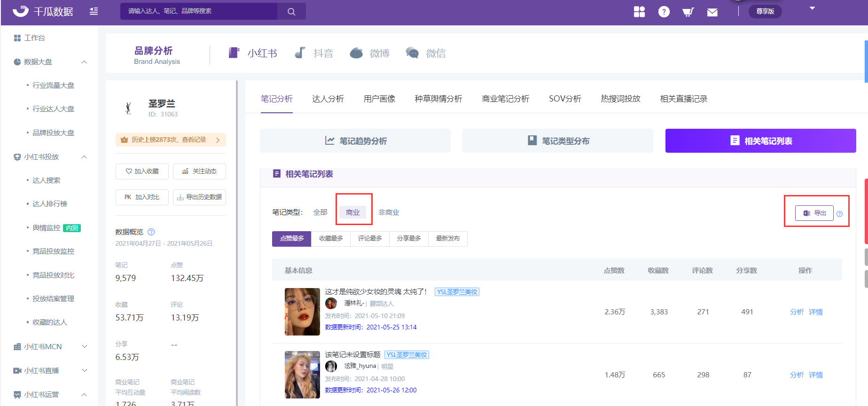Click the 千瓜数据 logo
This screenshot has width=868, height=406.
point(43,11)
